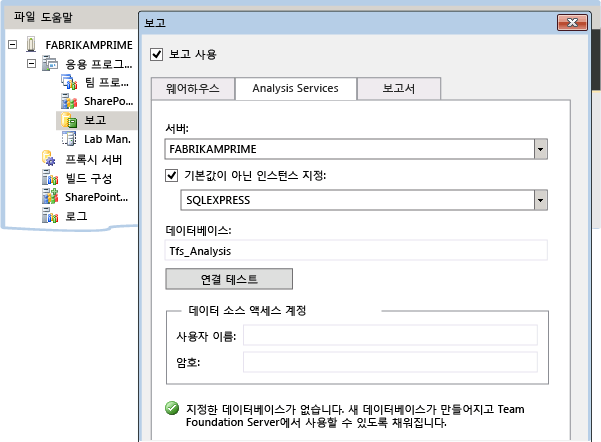Select the 팀 프로... tree item

pyautogui.click(x=107, y=82)
